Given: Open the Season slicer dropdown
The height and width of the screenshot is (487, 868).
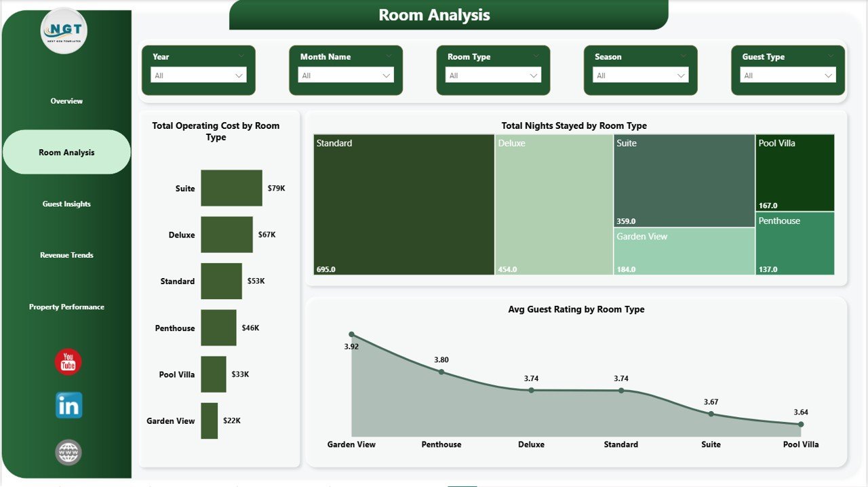Looking at the screenshot, I should pos(640,75).
